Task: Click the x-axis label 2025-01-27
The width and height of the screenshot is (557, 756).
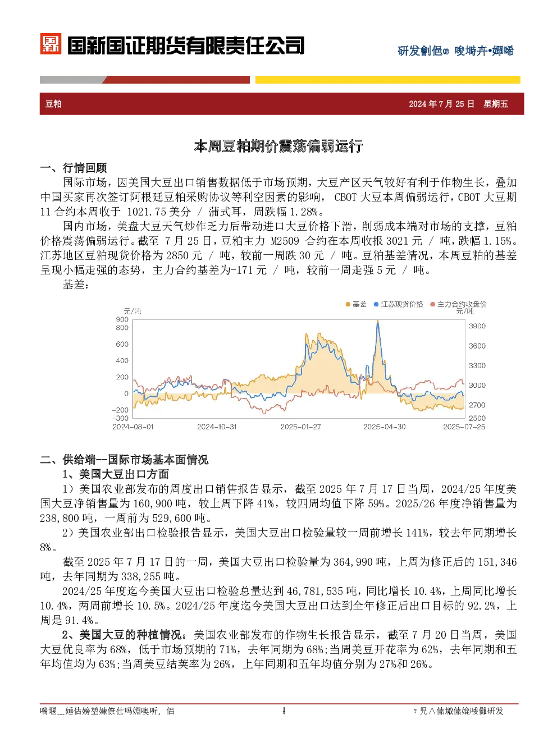Action: click(300, 427)
